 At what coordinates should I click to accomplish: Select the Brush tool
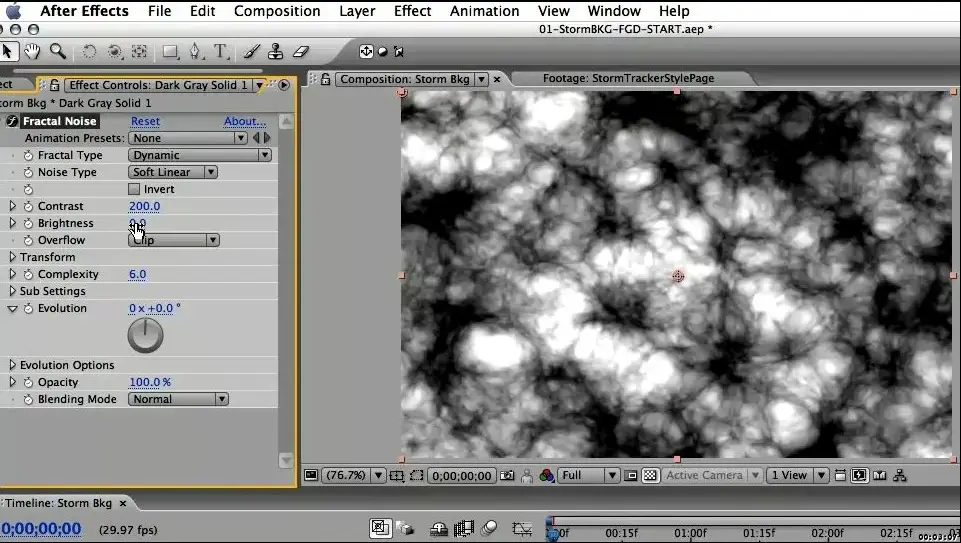click(252, 51)
